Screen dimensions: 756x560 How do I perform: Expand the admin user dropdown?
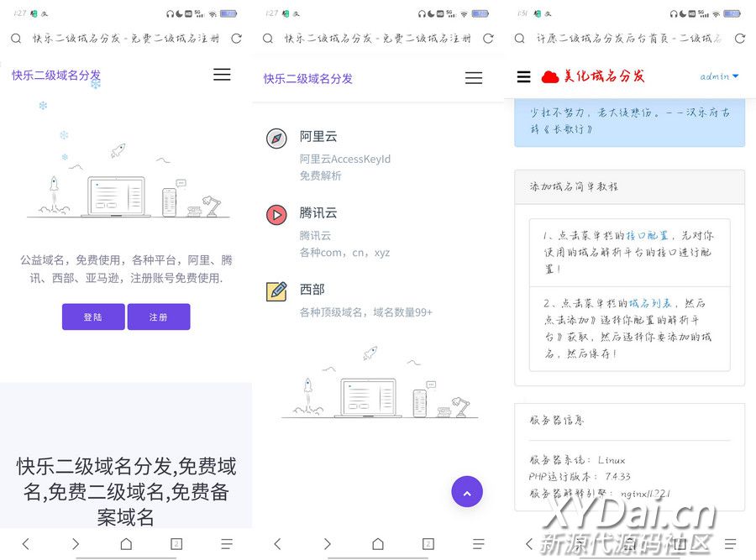point(719,76)
